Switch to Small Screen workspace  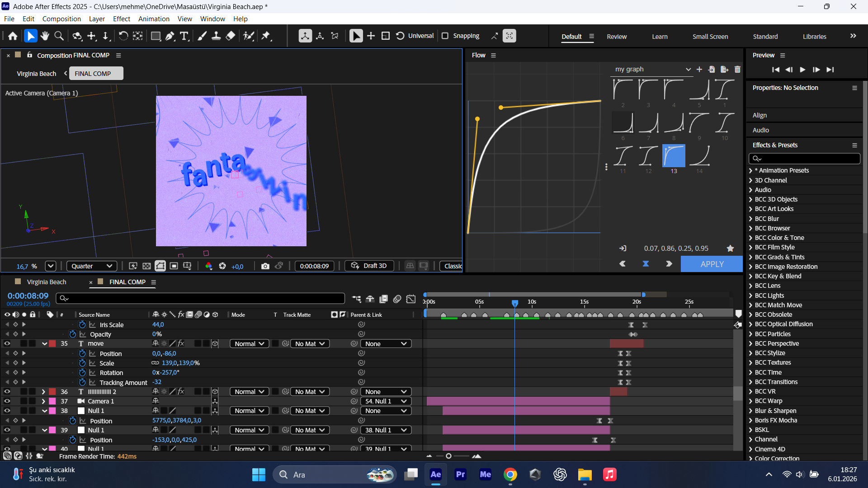710,37
